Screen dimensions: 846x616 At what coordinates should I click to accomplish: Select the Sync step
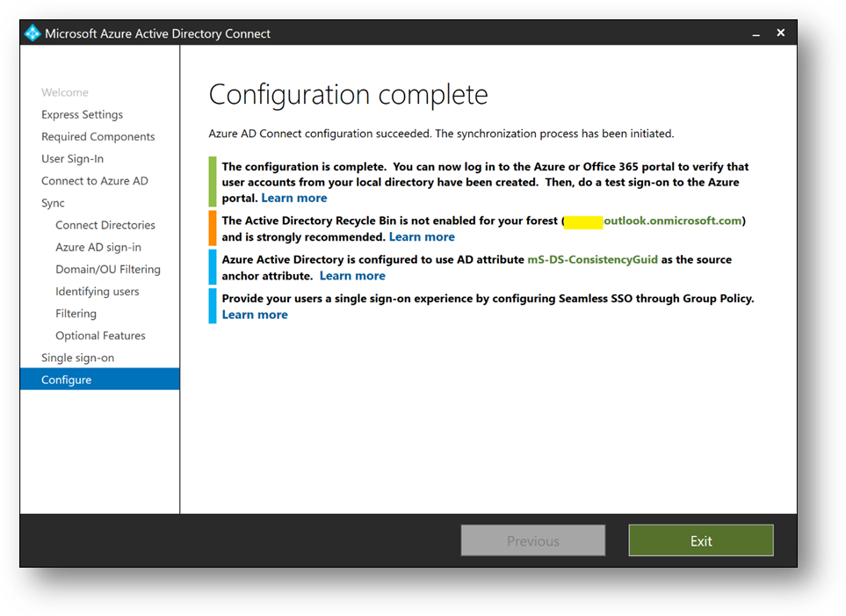tap(53, 203)
